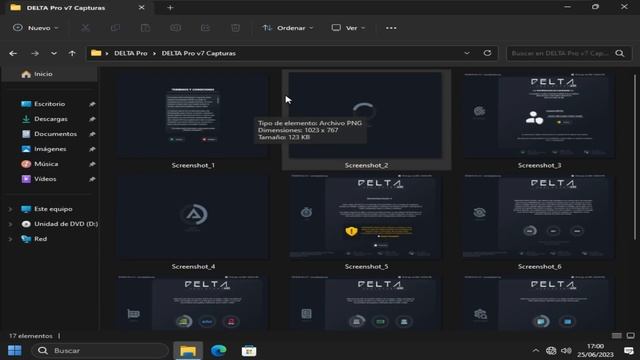Screen dimensions: 640x360
Task: Select the Screenshot_4 thumbnail
Action: point(193,217)
